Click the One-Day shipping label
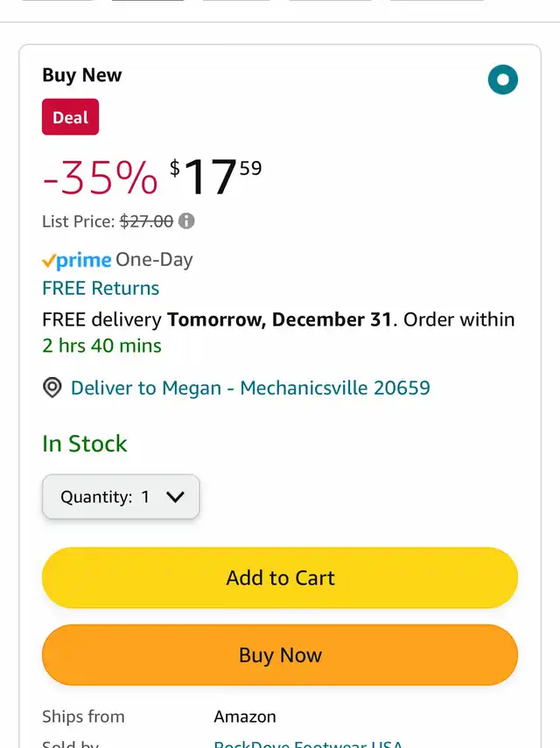560x748 pixels. coord(154,260)
